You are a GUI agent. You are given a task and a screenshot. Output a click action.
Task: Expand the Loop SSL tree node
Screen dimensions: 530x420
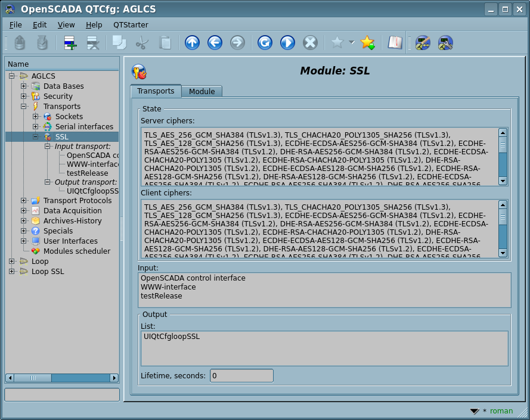(x=12, y=272)
